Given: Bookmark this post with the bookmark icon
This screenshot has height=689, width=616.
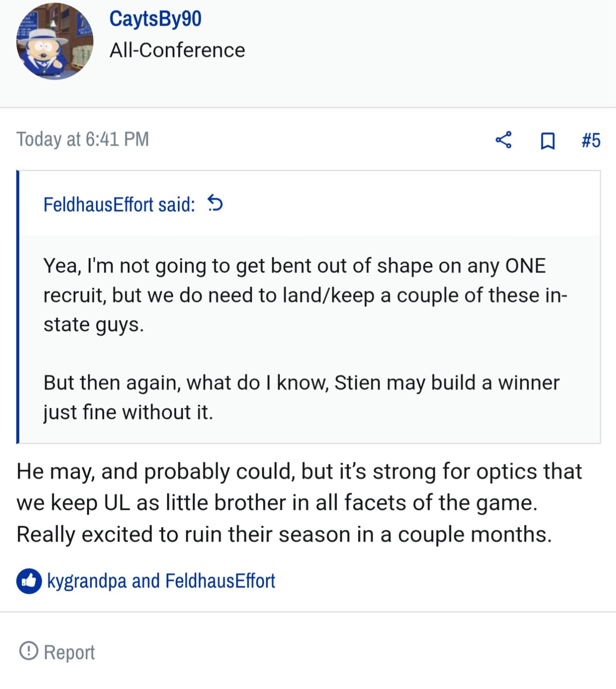Looking at the screenshot, I should point(547,140).
